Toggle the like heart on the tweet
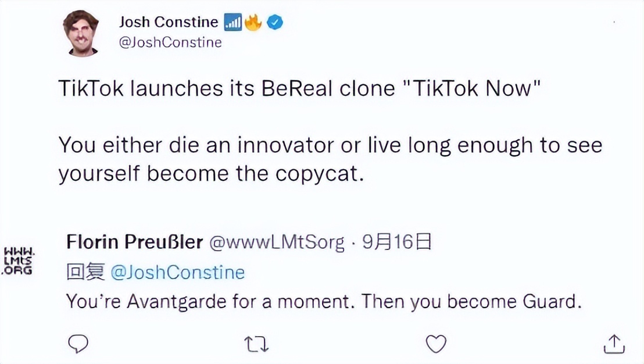Screen dimensions: 644x364 (x=435, y=344)
